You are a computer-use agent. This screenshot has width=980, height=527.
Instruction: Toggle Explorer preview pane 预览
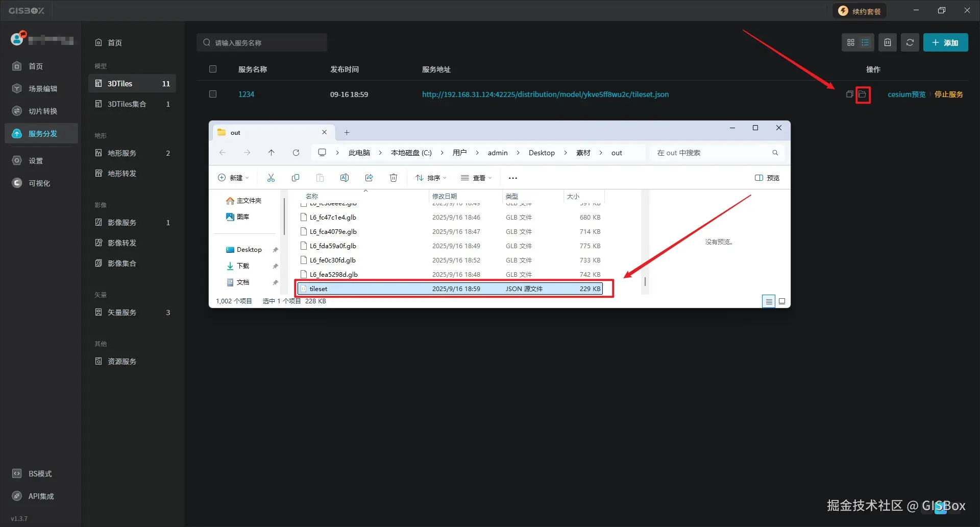[x=767, y=178]
